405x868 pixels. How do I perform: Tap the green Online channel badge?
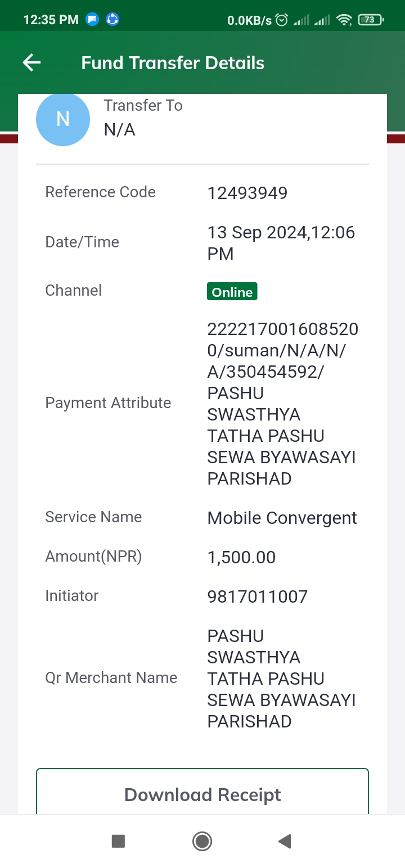point(232,292)
